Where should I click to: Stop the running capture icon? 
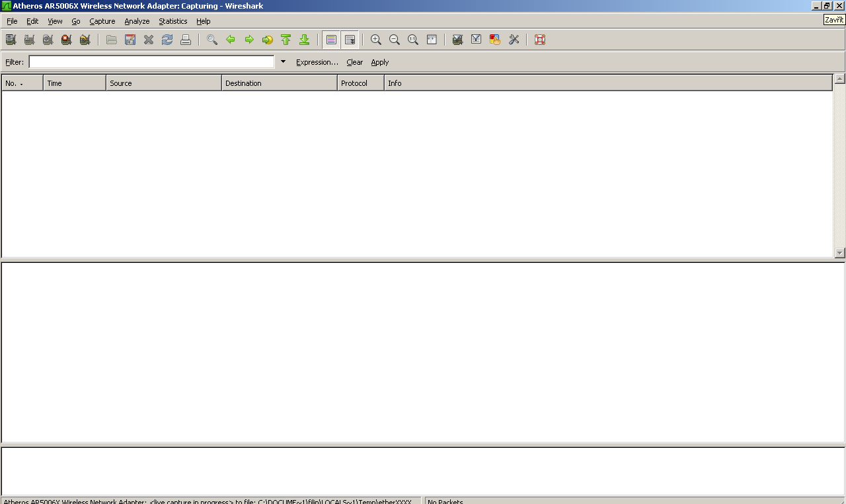[66, 40]
